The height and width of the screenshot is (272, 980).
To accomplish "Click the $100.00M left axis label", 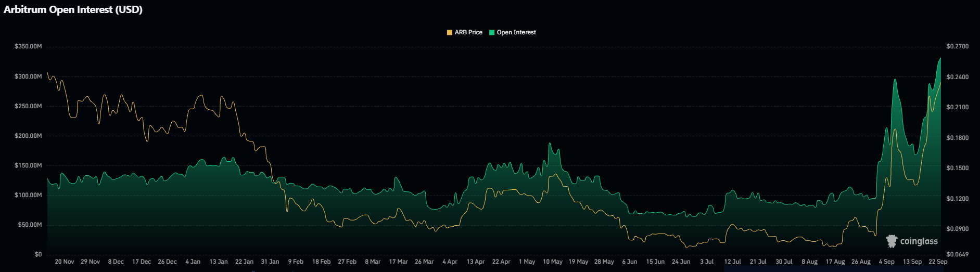I will pos(28,195).
